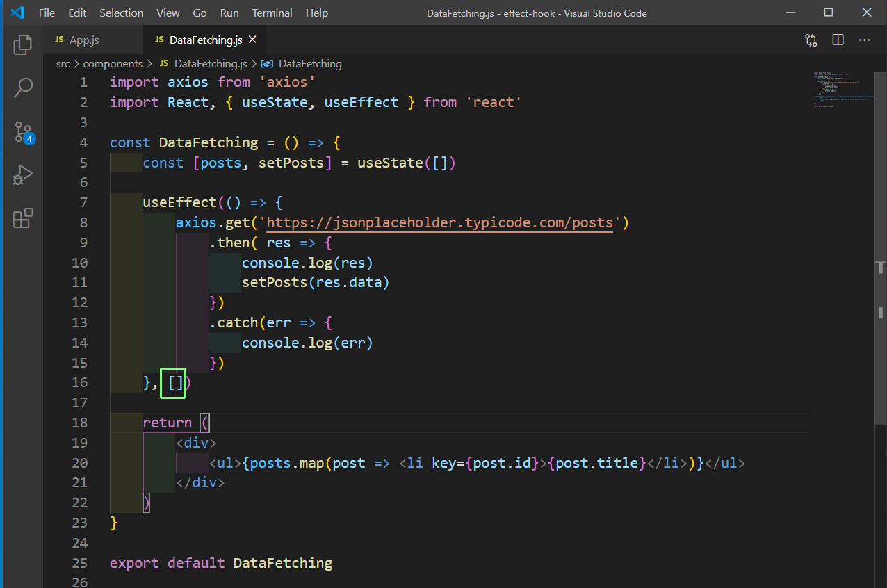
Task: Click DataFetching.js in the breadcrumb
Action: [x=211, y=64]
